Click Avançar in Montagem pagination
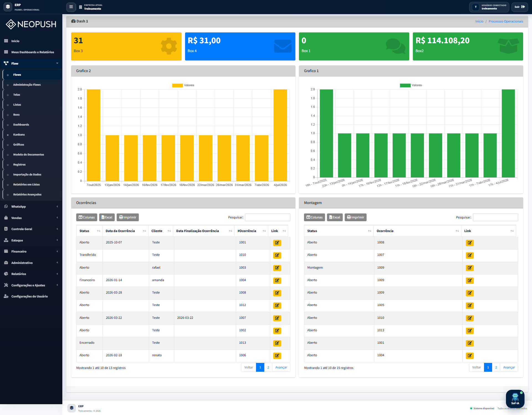The height and width of the screenshot is (415, 532). [x=509, y=367]
